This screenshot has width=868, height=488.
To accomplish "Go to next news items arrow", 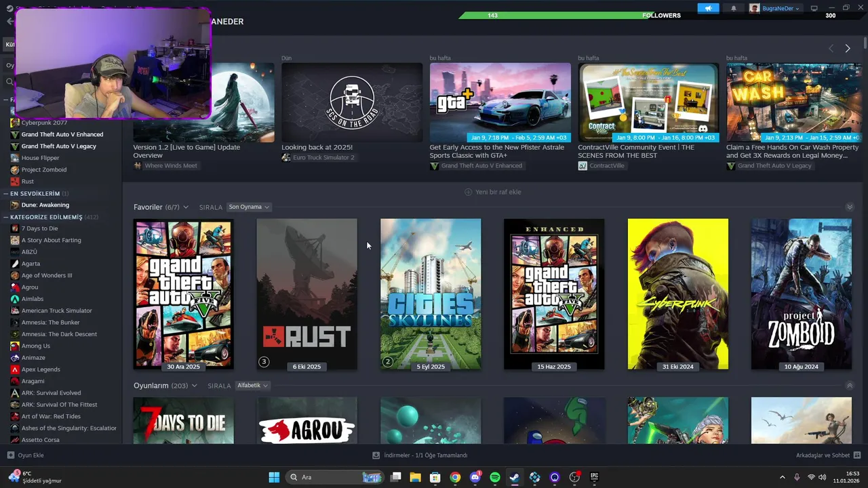I will (x=847, y=48).
